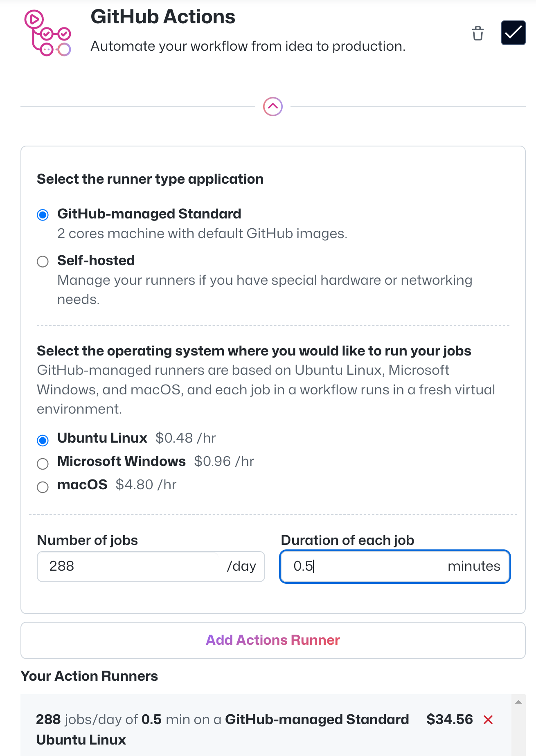The image size is (536, 756).
Task: Collapse the section with the chevron-up circle
Action: click(x=273, y=107)
